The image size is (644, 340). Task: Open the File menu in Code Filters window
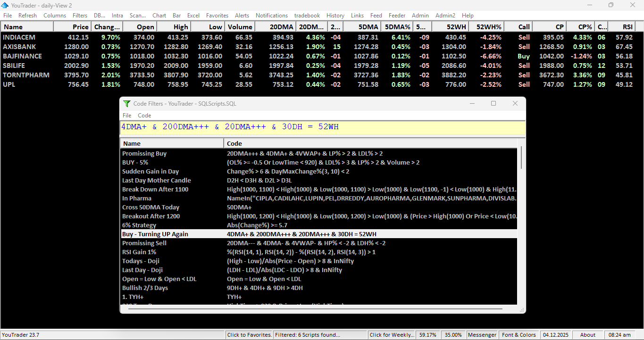127,116
